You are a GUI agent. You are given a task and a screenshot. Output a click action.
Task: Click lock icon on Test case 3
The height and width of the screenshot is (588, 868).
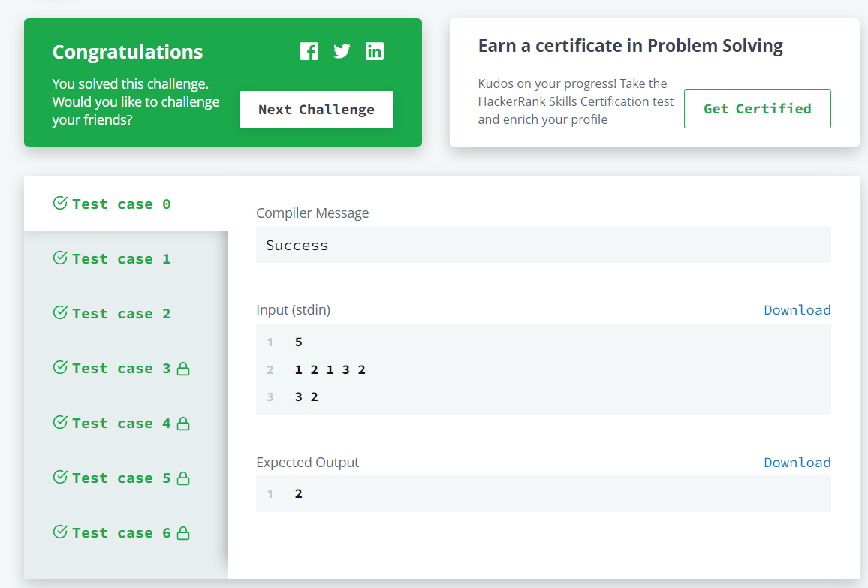pos(183,369)
